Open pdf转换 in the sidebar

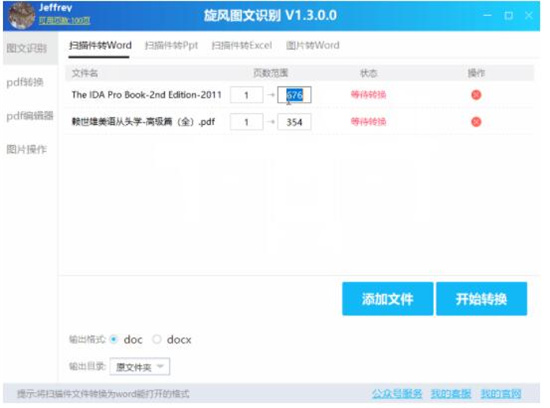point(25,82)
